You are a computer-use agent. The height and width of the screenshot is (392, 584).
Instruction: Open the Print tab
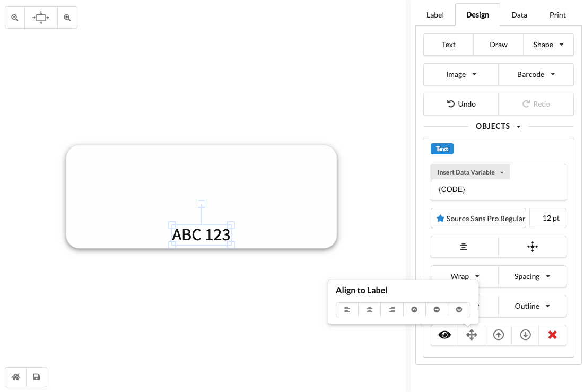[557, 15]
